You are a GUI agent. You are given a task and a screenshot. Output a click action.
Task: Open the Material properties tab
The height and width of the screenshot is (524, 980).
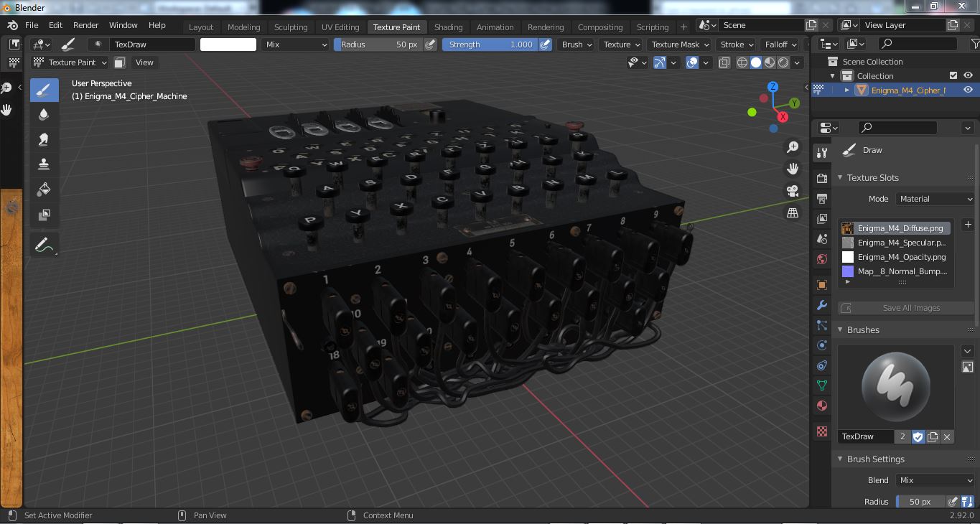tap(822, 406)
